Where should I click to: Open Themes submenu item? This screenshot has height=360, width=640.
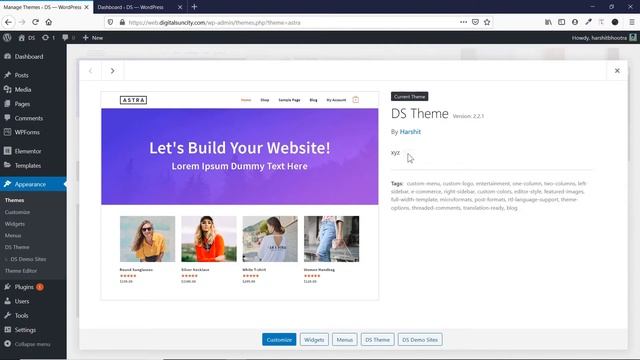[14, 200]
